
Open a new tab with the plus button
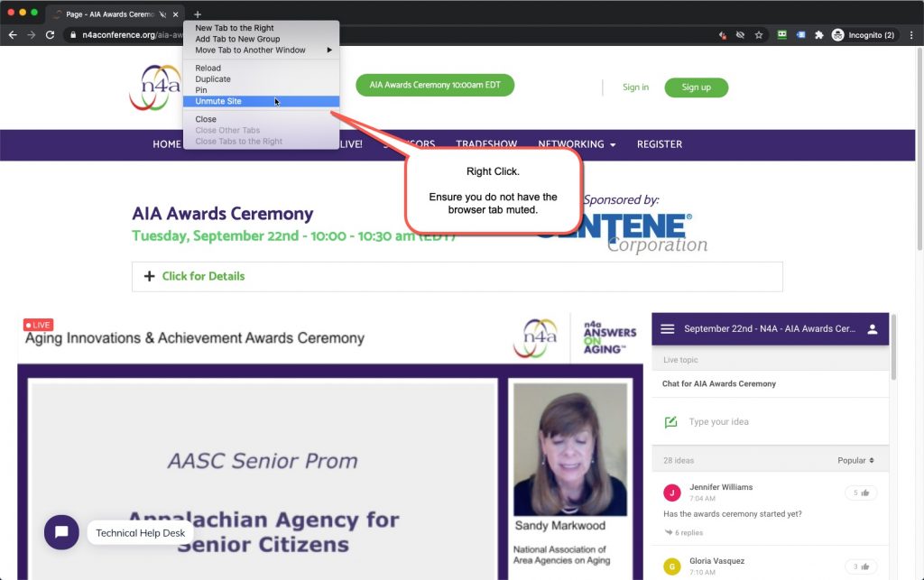click(x=198, y=14)
